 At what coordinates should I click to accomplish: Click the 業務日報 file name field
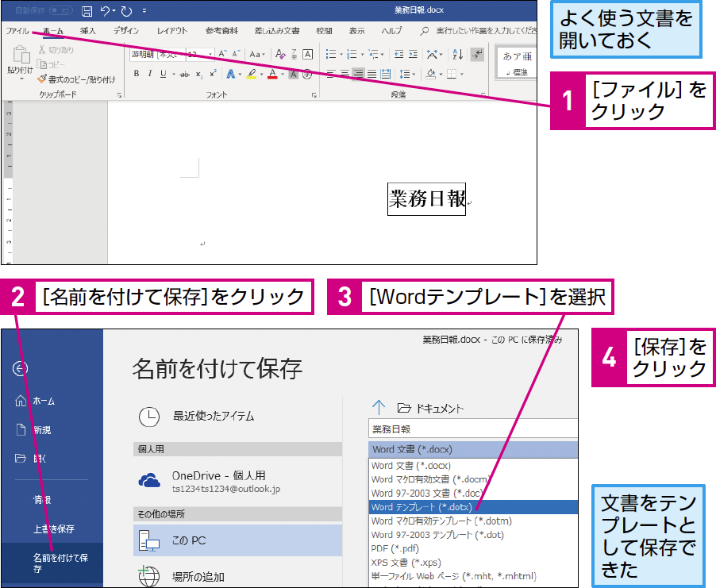(473, 429)
